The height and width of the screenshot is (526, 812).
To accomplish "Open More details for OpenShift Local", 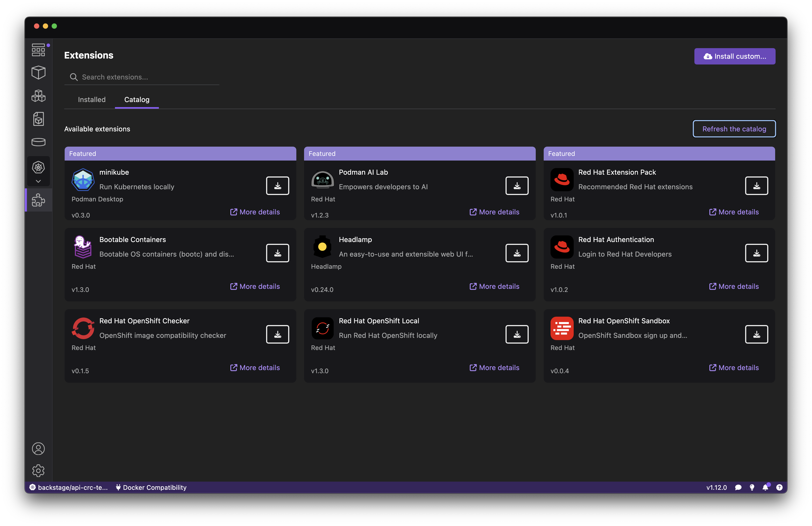I will pyautogui.click(x=495, y=368).
